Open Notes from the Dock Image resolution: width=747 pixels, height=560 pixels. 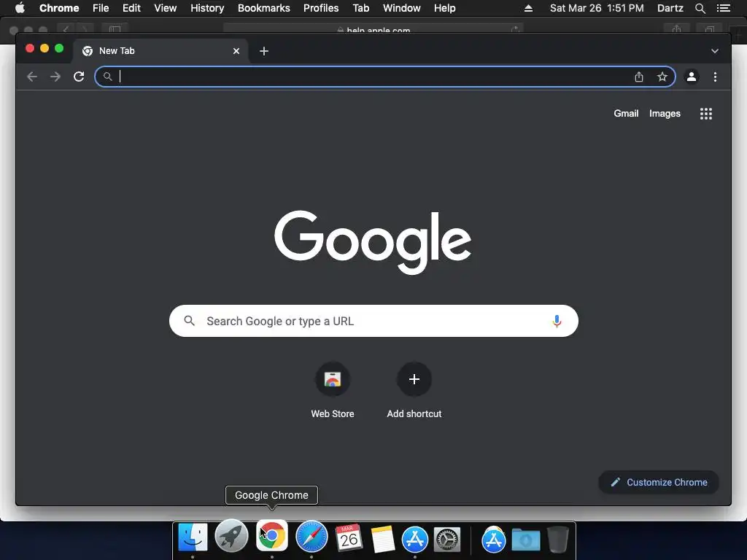[x=382, y=539]
